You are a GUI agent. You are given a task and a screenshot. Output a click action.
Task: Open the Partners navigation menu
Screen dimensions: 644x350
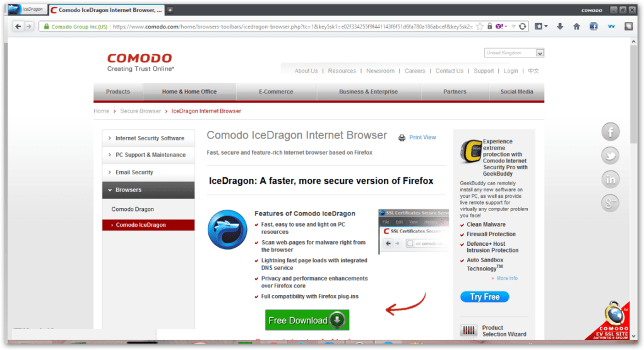click(x=455, y=92)
